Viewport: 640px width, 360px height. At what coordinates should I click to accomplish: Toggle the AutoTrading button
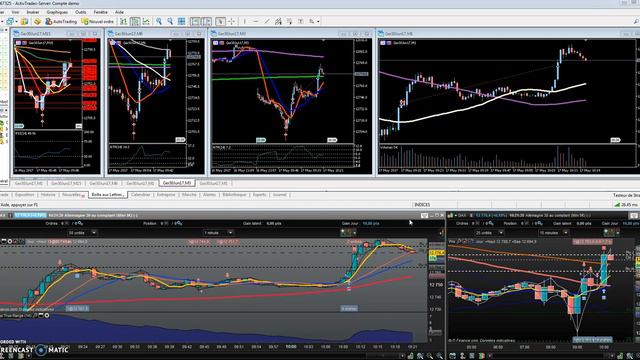pyautogui.click(x=61, y=21)
